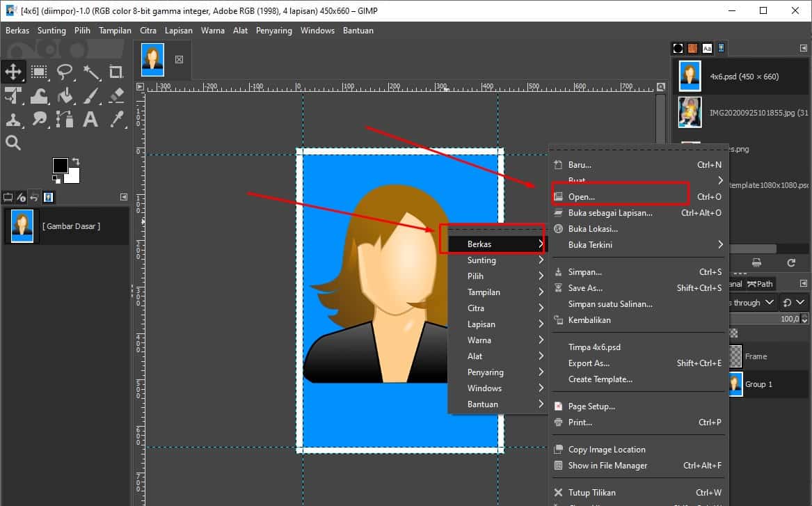
Task: Open the Penyaring submenu in context menu
Action: coord(498,372)
